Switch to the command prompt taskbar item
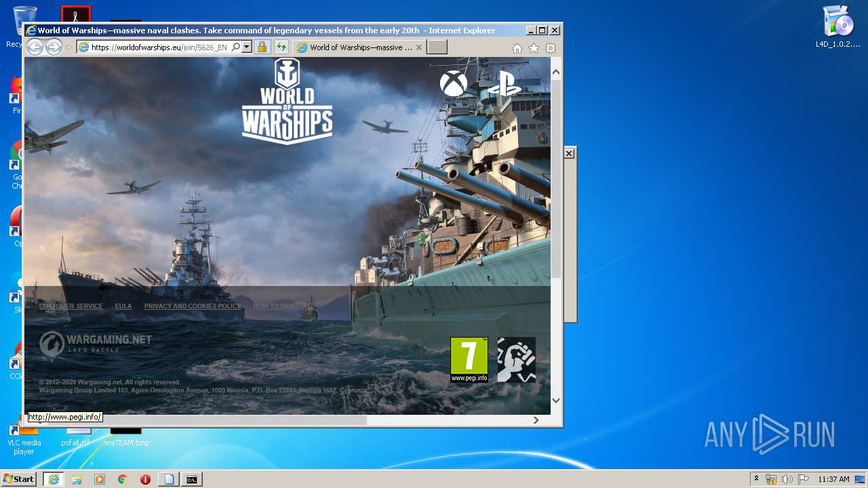 point(192,479)
